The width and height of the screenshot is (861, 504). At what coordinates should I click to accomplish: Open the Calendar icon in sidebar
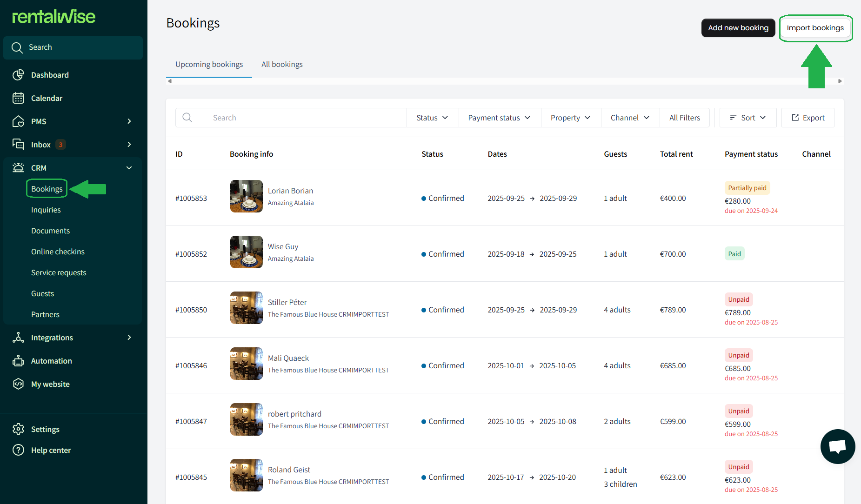click(x=18, y=98)
